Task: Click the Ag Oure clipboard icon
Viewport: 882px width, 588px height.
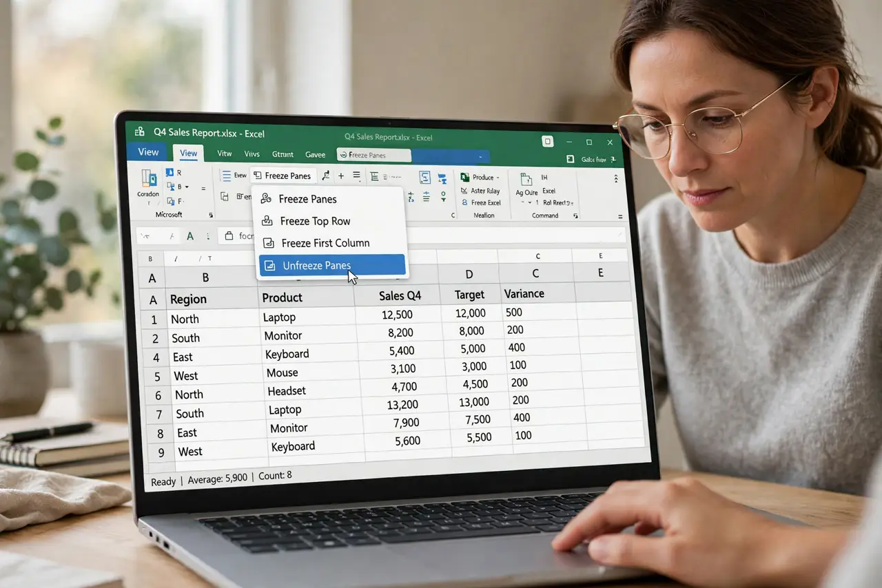Action: (x=527, y=180)
